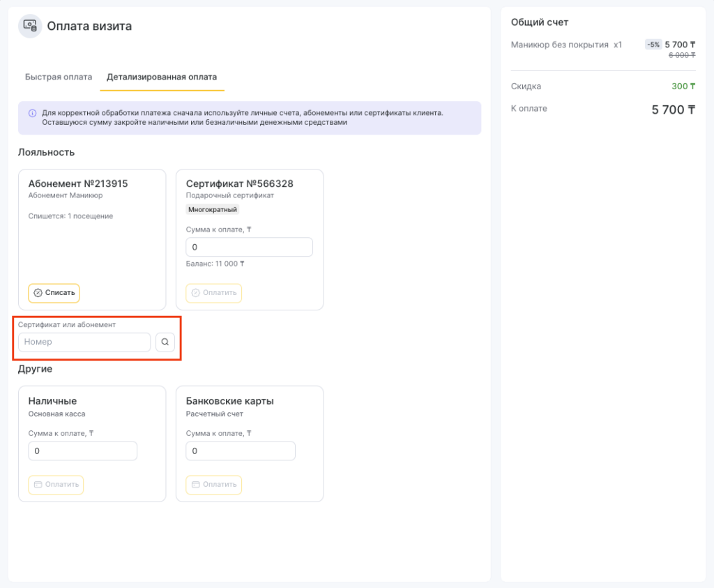
Task: Click the К оплате total 5 700 ₸
Action: coord(673,110)
